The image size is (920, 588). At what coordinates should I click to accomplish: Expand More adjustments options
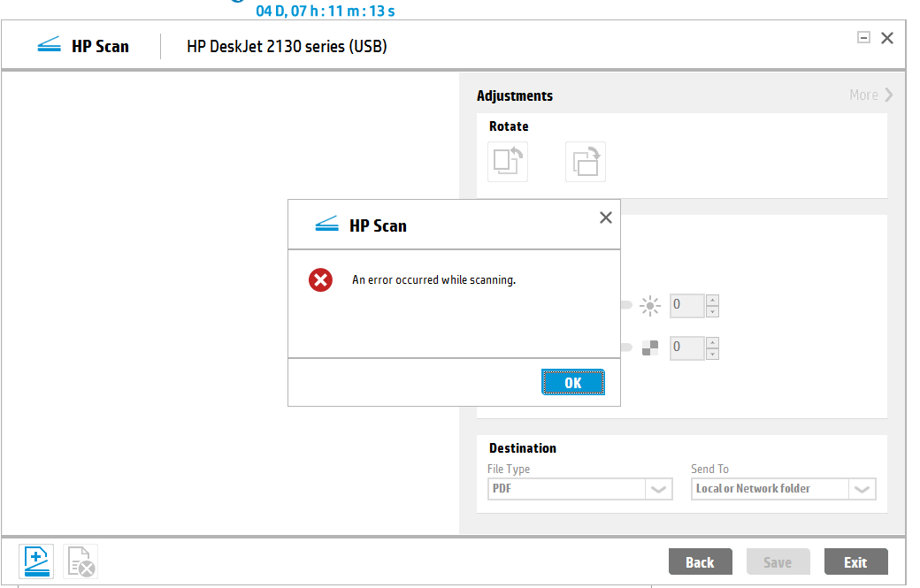point(871,95)
